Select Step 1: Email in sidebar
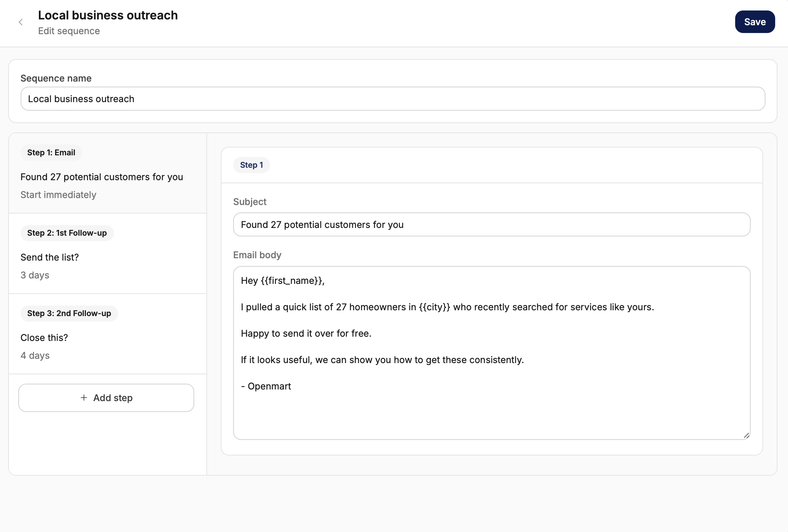Screen dimensions: 788x532 click(x=51, y=153)
